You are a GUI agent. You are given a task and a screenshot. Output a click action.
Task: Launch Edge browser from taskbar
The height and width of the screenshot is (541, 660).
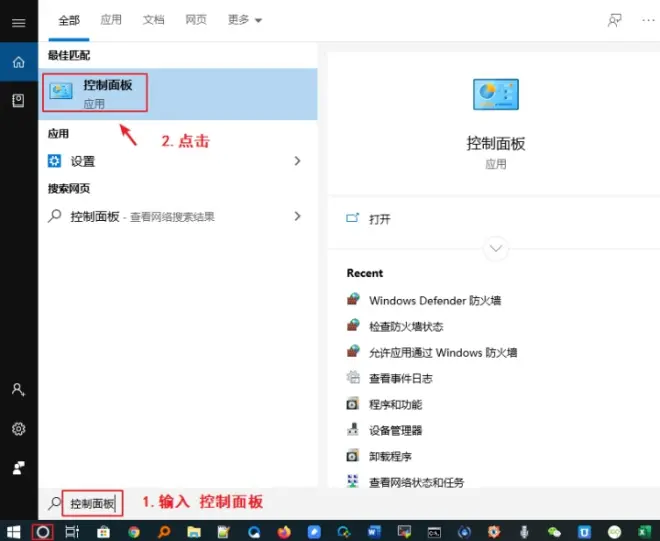tap(254, 532)
